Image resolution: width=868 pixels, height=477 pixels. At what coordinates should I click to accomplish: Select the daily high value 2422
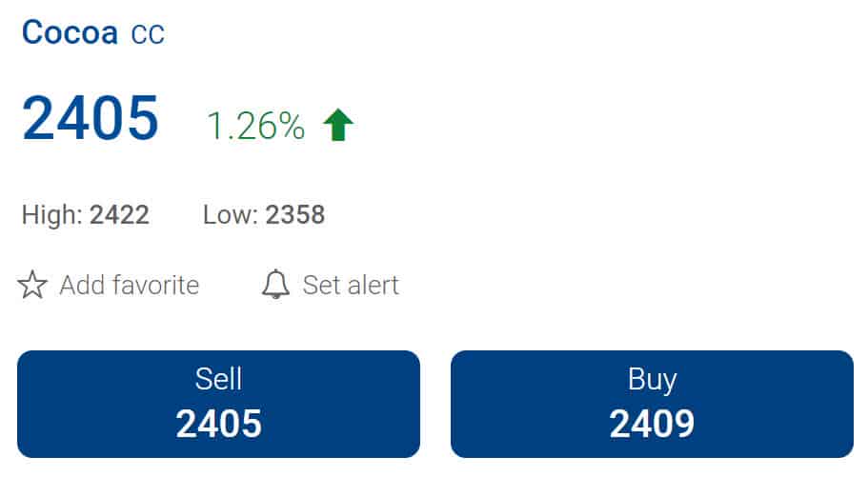(x=119, y=215)
